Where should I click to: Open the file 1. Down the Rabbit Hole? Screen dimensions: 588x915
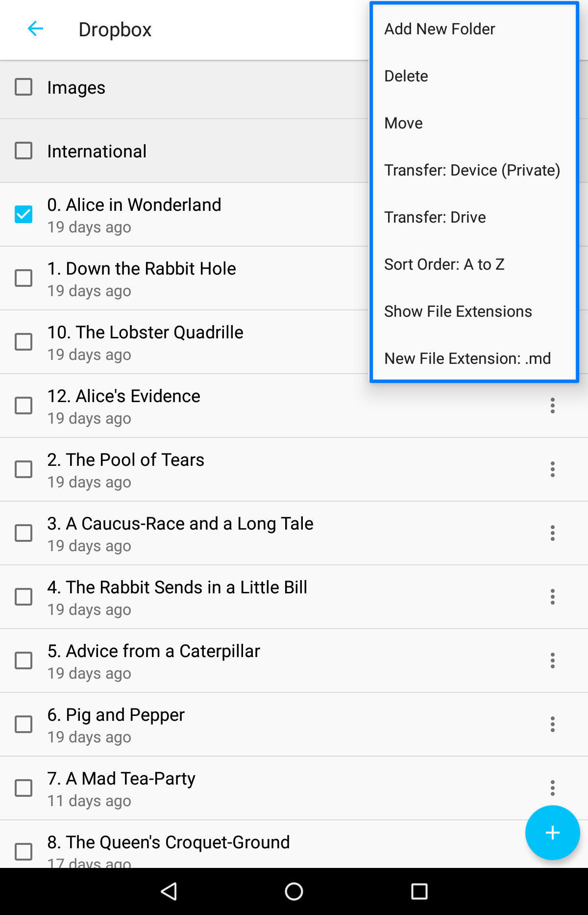[x=184, y=278]
